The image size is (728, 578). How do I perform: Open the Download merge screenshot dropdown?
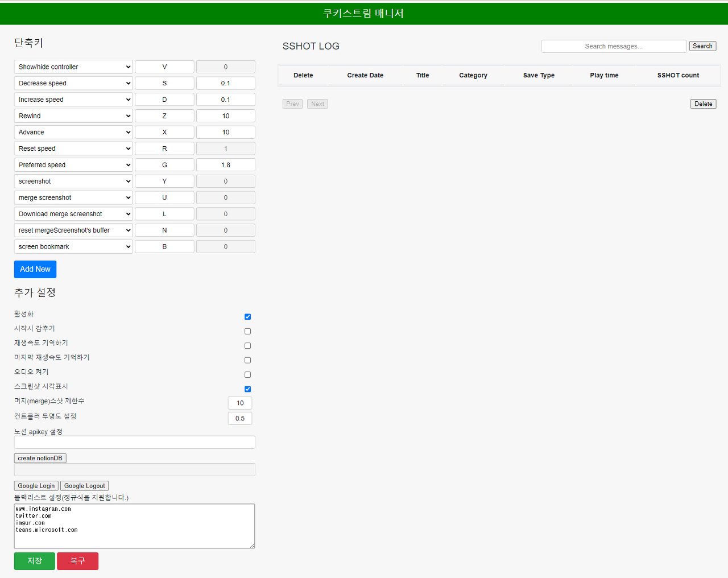pos(73,214)
